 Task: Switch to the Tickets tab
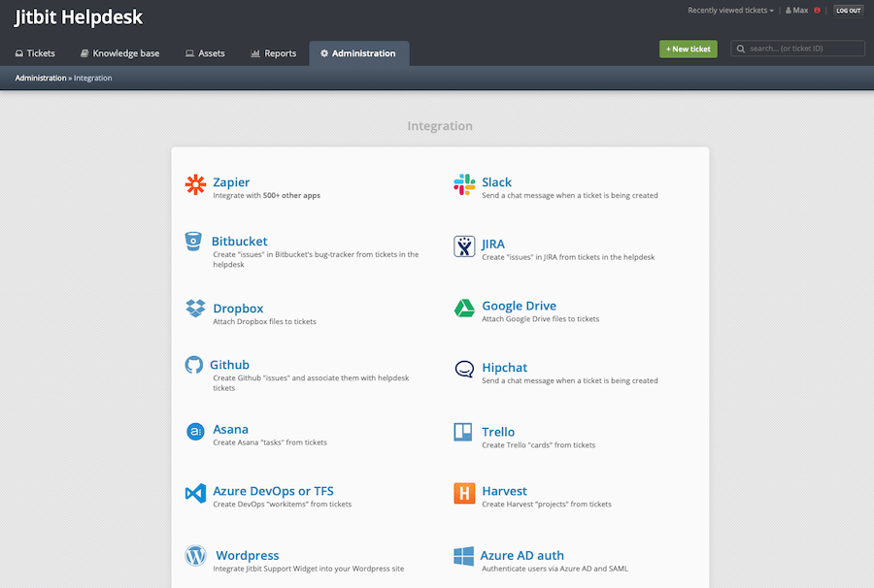coord(35,53)
